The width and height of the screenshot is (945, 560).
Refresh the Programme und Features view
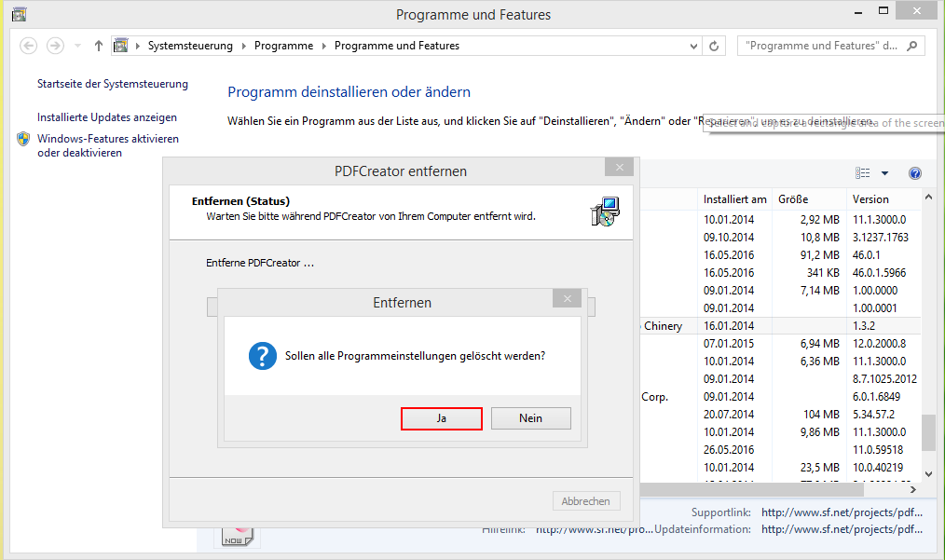tap(715, 46)
